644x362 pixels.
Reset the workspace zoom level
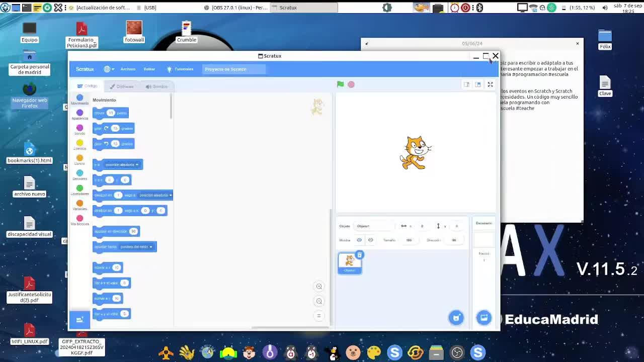pyautogui.click(x=319, y=316)
